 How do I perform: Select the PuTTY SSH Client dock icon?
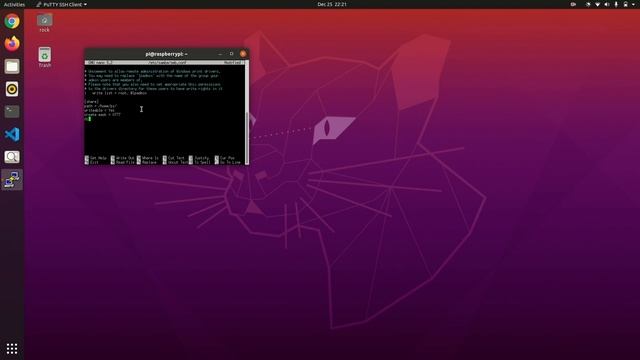click(12, 180)
